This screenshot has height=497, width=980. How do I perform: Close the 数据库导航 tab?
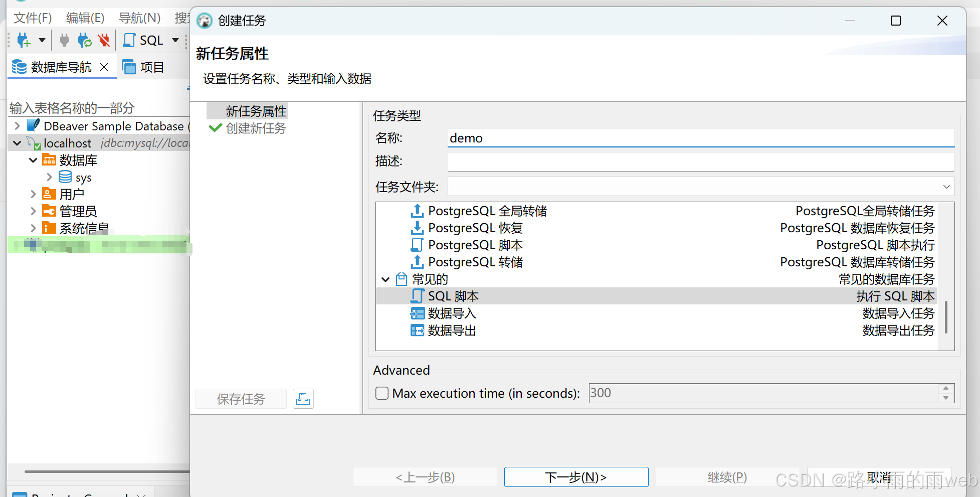104,67
